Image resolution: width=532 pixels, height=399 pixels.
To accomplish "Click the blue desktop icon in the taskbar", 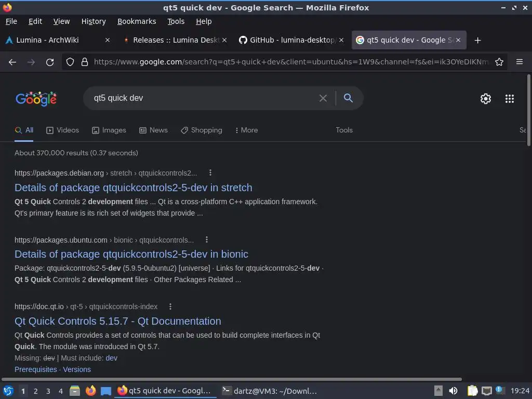I will (x=106, y=391).
